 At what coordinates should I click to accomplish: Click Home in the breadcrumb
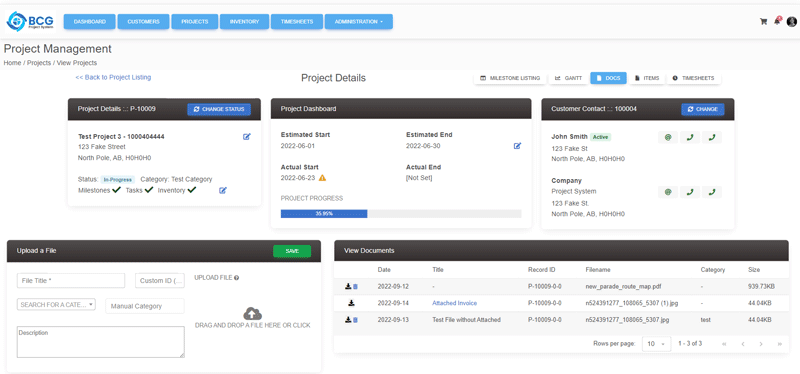(x=12, y=63)
